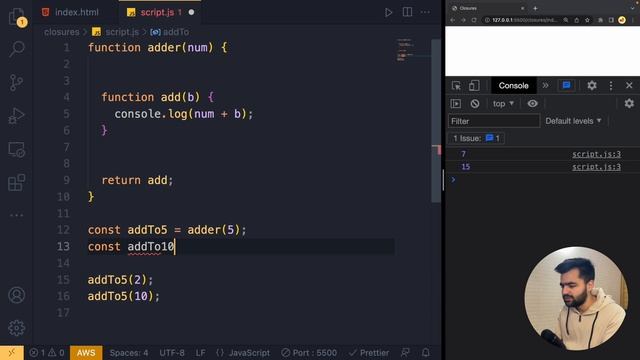This screenshot has width=640, height=360.
Task: Click the zoom icon in address bar
Action: click(566, 20)
